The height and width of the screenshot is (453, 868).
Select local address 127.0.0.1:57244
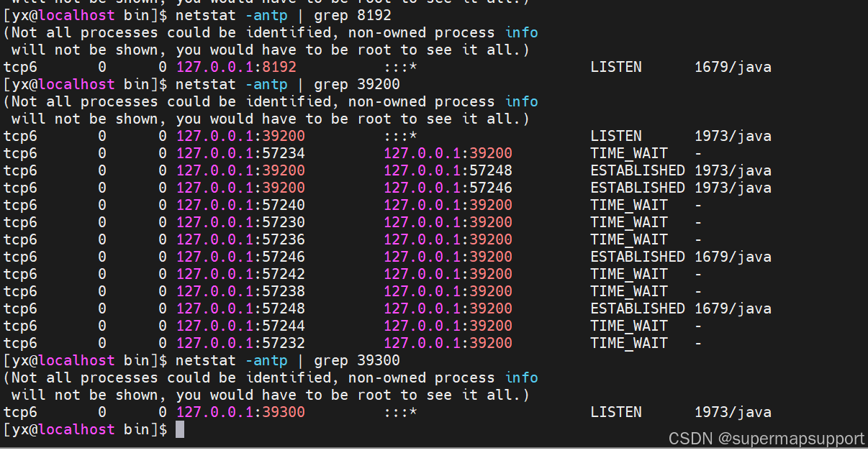240,326
